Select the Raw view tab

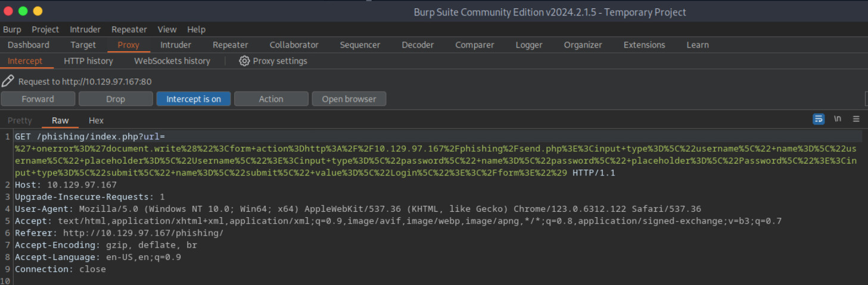click(x=60, y=120)
